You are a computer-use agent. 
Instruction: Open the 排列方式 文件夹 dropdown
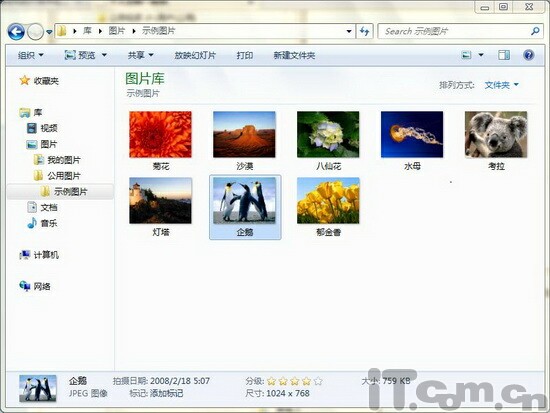pyautogui.click(x=502, y=85)
